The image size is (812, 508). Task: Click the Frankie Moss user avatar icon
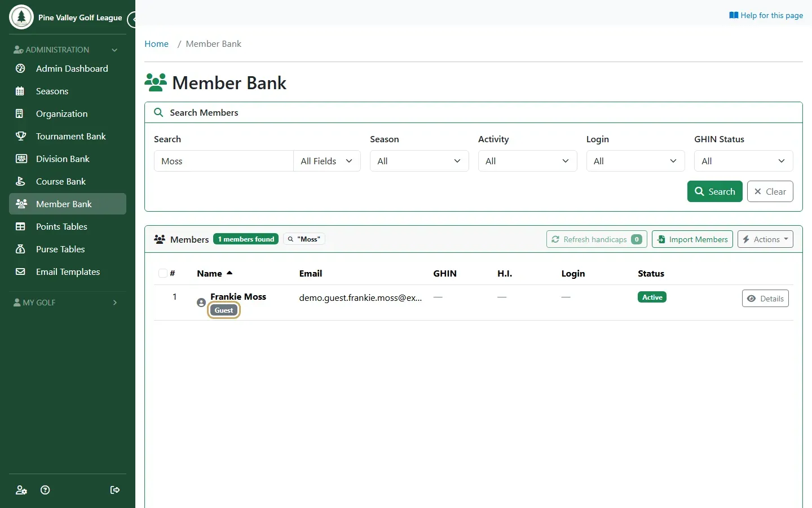201,303
